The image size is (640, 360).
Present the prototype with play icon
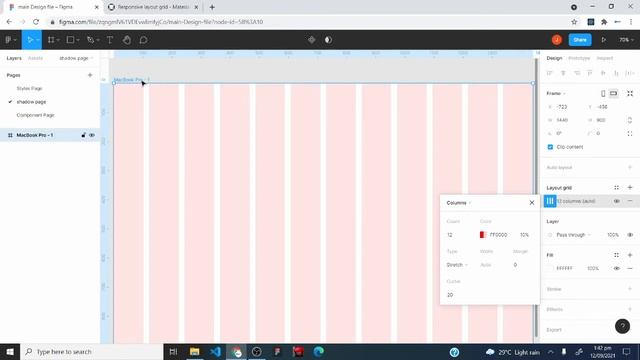(603, 40)
